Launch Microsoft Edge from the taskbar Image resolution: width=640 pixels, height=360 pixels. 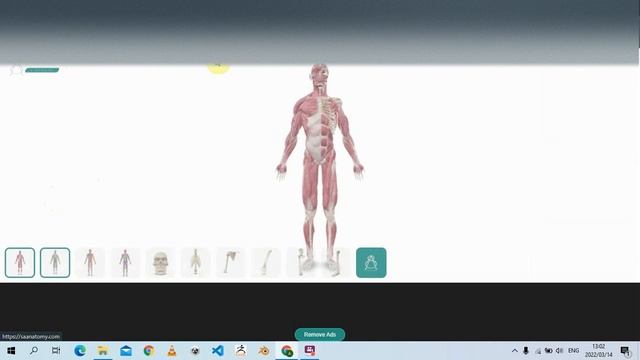pos(80,351)
